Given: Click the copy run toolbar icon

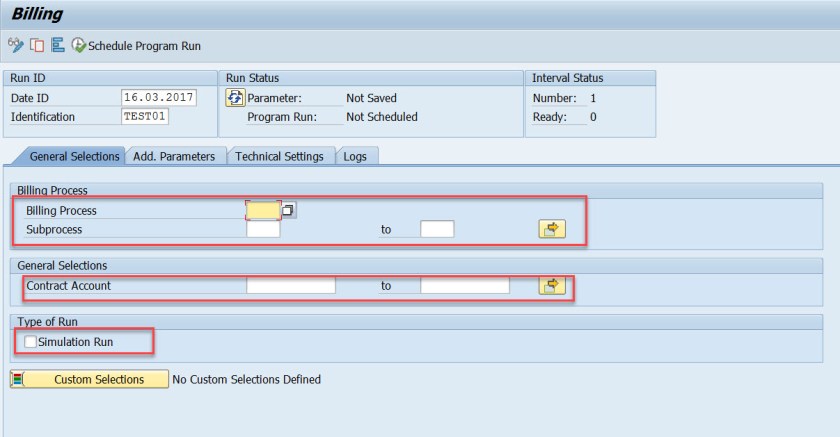Looking at the screenshot, I should coord(37,46).
